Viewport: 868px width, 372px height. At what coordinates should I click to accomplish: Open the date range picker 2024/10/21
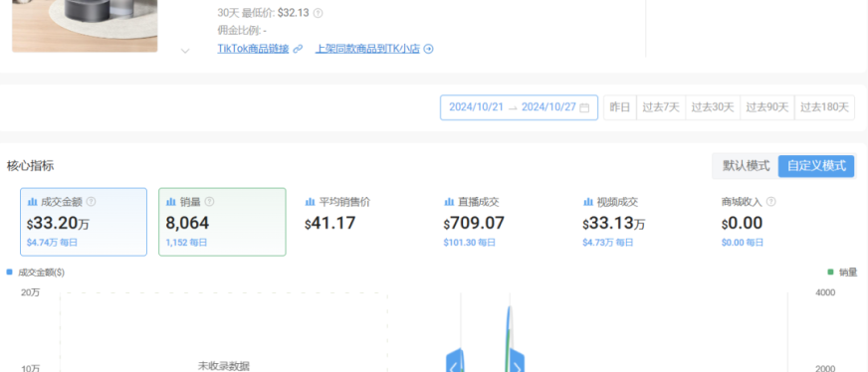coord(519,107)
